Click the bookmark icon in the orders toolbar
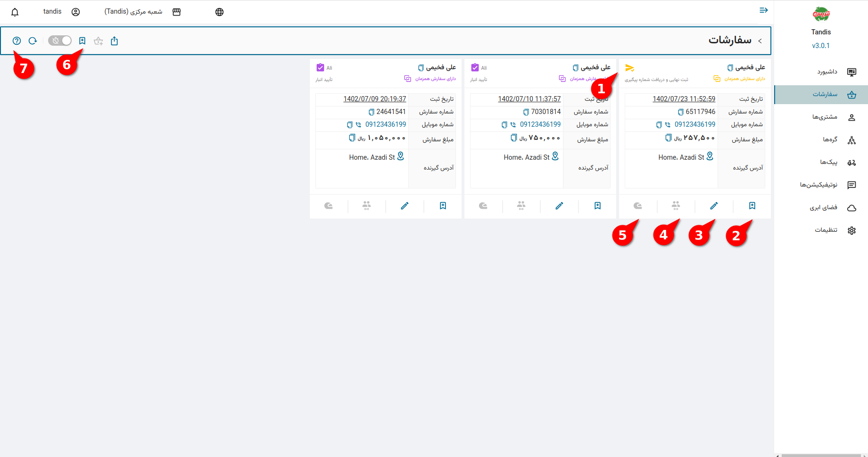This screenshot has width=868, height=457. [82, 41]
